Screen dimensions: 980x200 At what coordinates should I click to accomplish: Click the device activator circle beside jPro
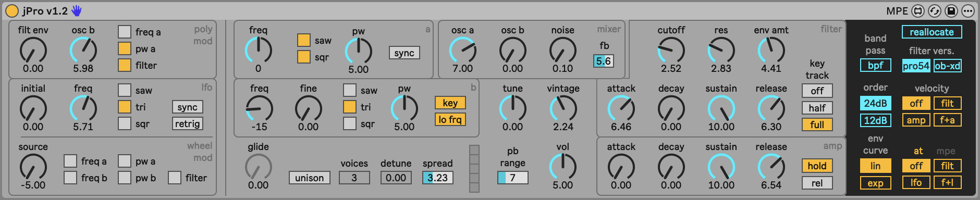[11, 11]
